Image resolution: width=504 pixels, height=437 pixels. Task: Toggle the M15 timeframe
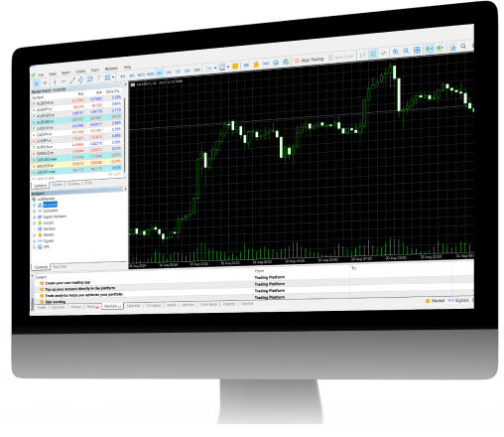(x=141, y=74)
